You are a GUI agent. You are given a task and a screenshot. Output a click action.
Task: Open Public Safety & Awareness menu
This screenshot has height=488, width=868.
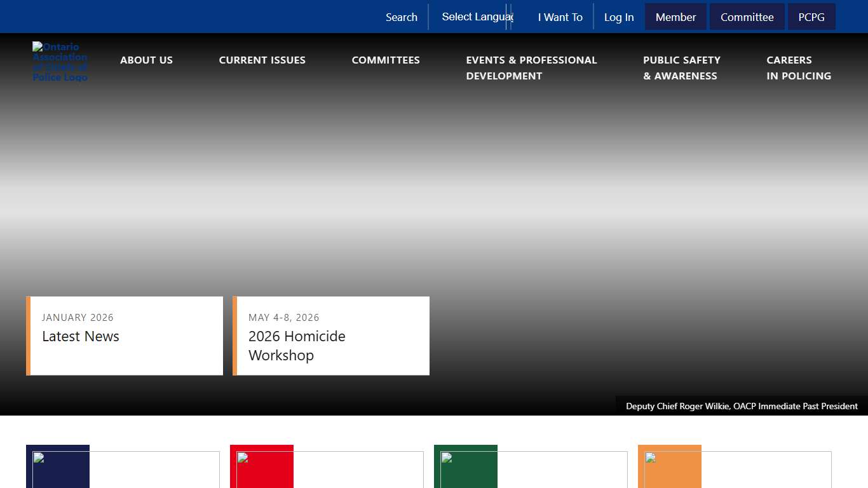681,68
